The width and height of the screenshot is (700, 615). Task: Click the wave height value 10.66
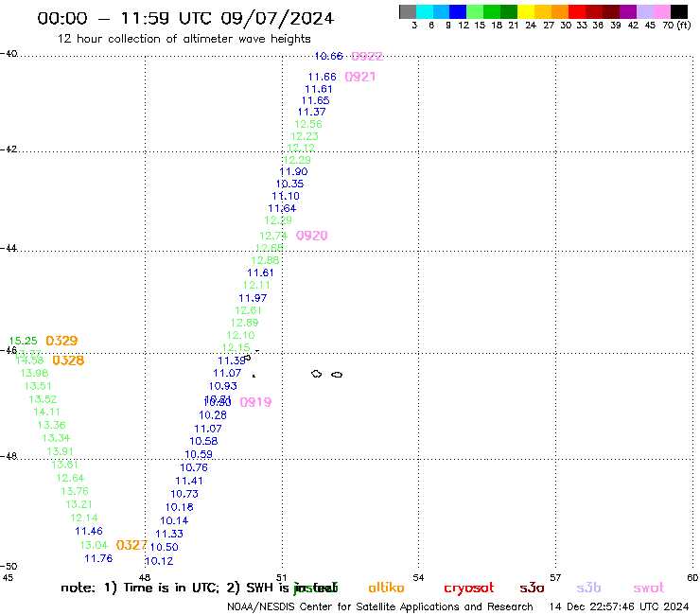328,56
